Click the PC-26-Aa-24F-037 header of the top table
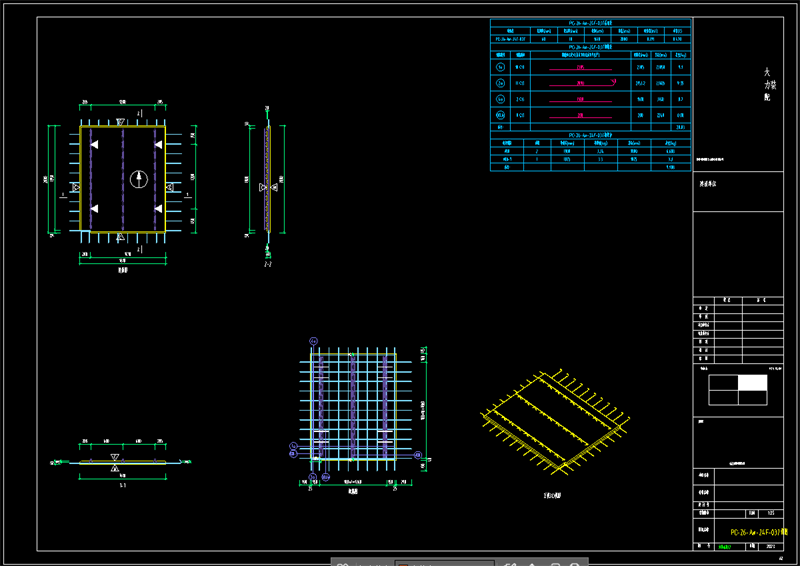This screenshot has height=566, width=800. click(591, 23)
